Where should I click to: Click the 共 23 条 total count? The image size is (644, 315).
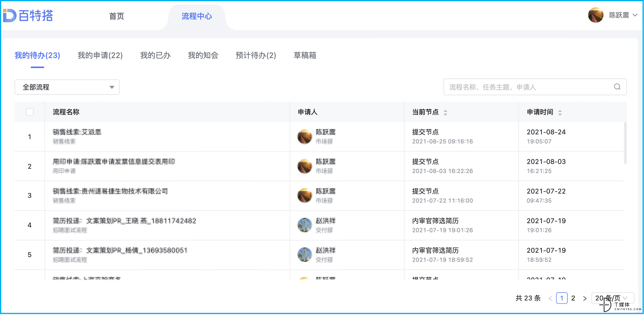pyautogui.click(x=528, y=298)
